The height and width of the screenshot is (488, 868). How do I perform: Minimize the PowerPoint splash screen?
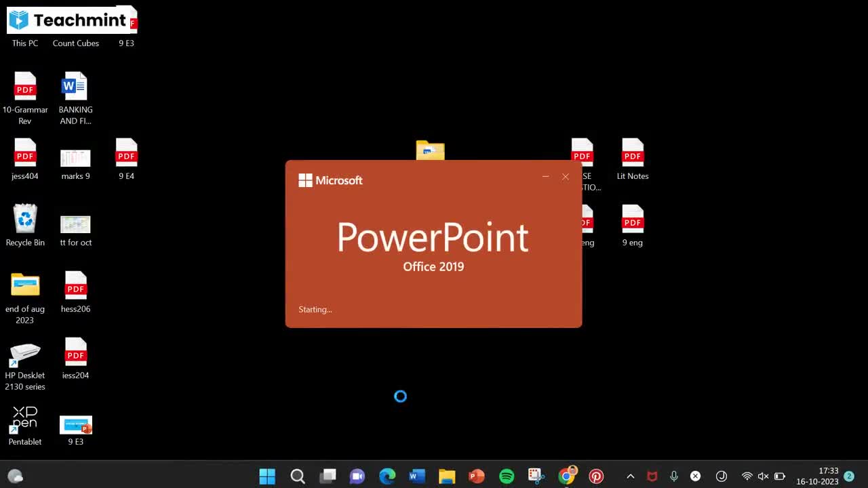[545, 177]
